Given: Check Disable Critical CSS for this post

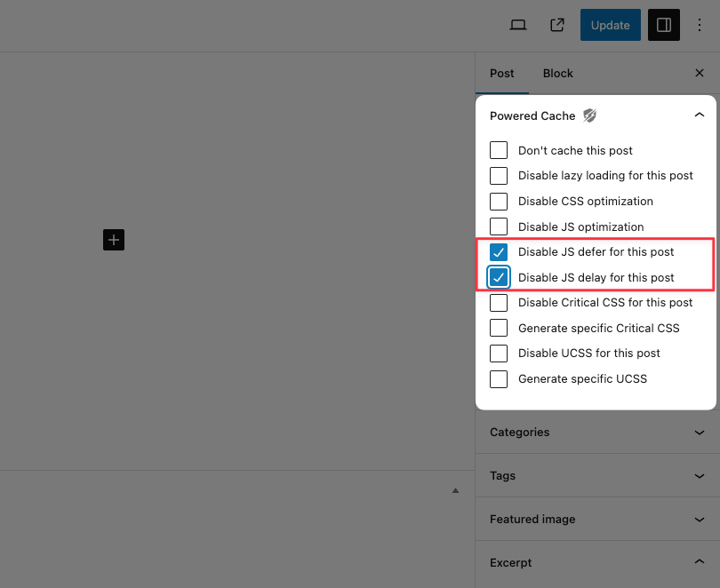Looking at the screenshot, I should [x=498, y=303].
